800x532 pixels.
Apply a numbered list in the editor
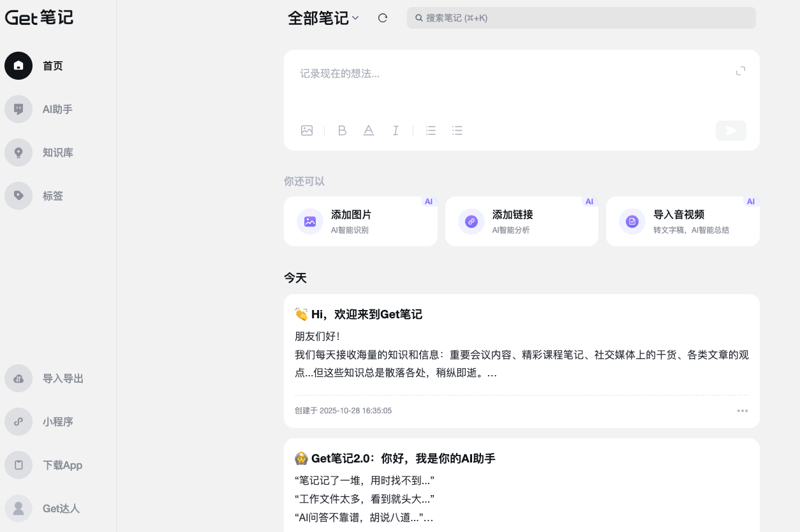click(x=431, y=130)
